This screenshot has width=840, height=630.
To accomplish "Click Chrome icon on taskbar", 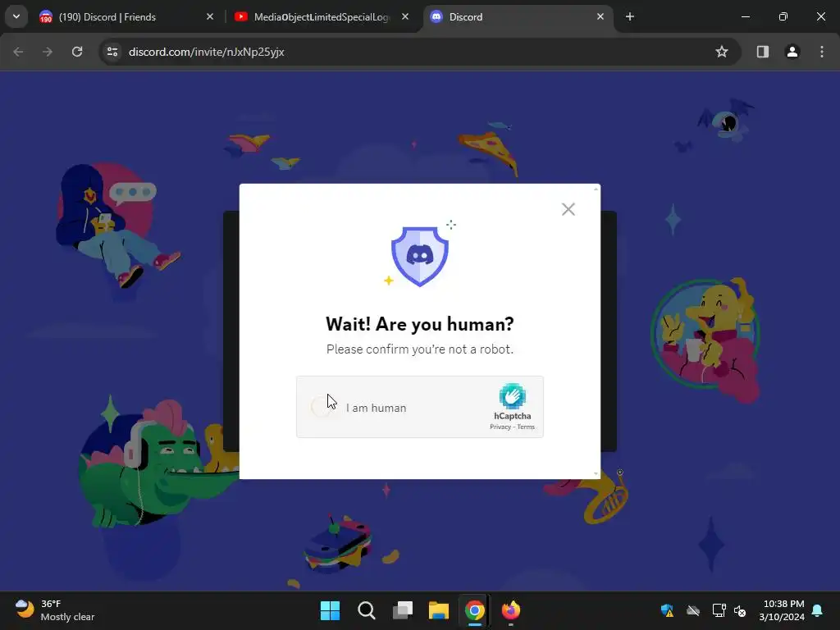I will point(475,610).
